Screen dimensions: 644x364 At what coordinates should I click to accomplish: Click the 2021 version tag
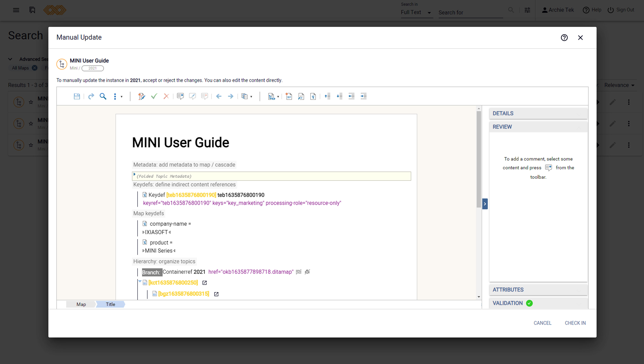(x=93, y=68)
